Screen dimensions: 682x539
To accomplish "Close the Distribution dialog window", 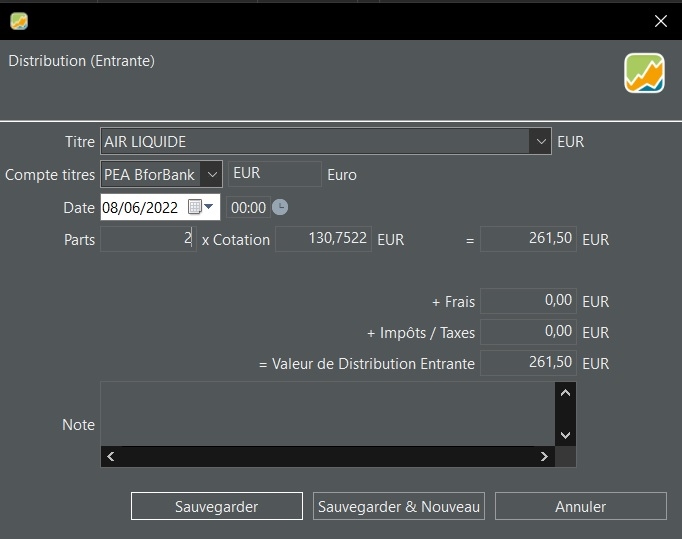I will click(x=660, y=21).
